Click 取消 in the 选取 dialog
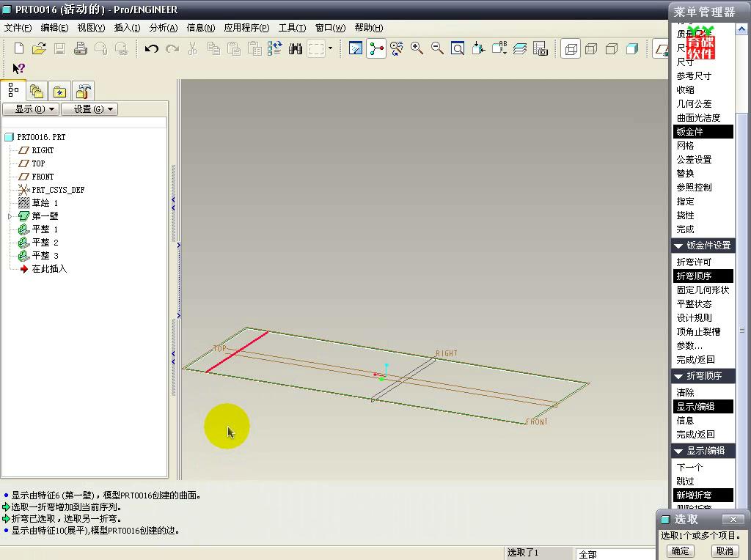The image size is (751, 560). pos(725,551)
